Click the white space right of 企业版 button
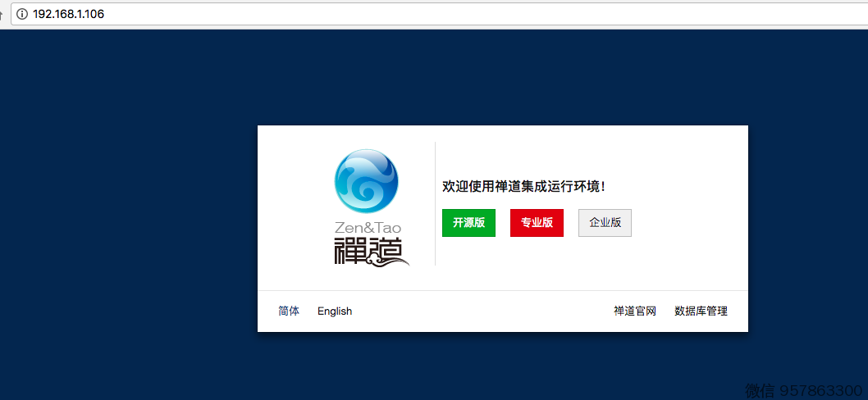868x400 pixels. (x=689, y=222)
